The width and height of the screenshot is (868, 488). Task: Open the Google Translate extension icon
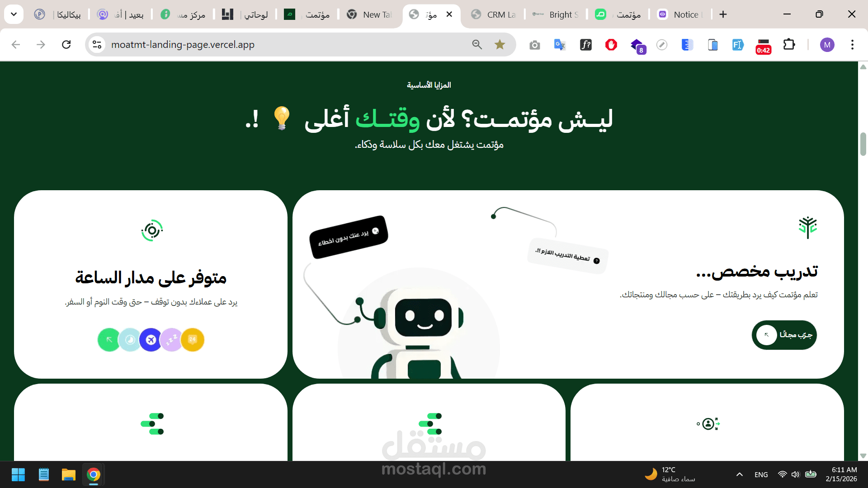tap(560, 44)
